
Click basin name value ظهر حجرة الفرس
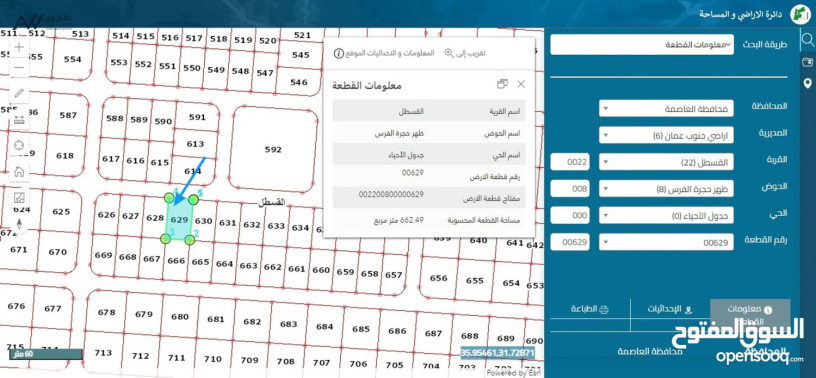[x=399, y=133]
